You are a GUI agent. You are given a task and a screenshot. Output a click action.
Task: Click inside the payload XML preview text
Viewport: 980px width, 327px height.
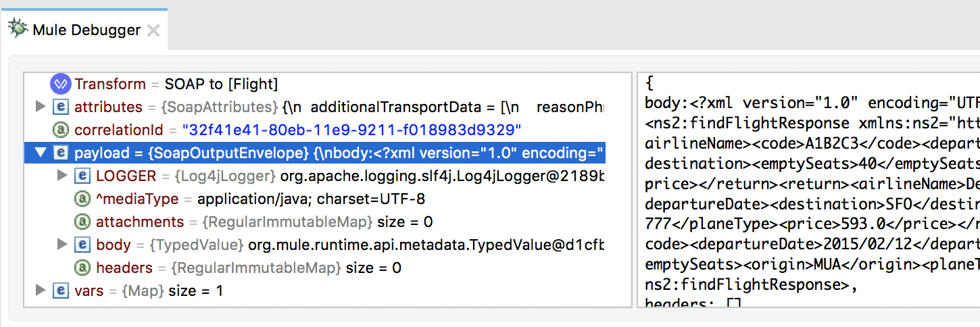click(808, 189)
